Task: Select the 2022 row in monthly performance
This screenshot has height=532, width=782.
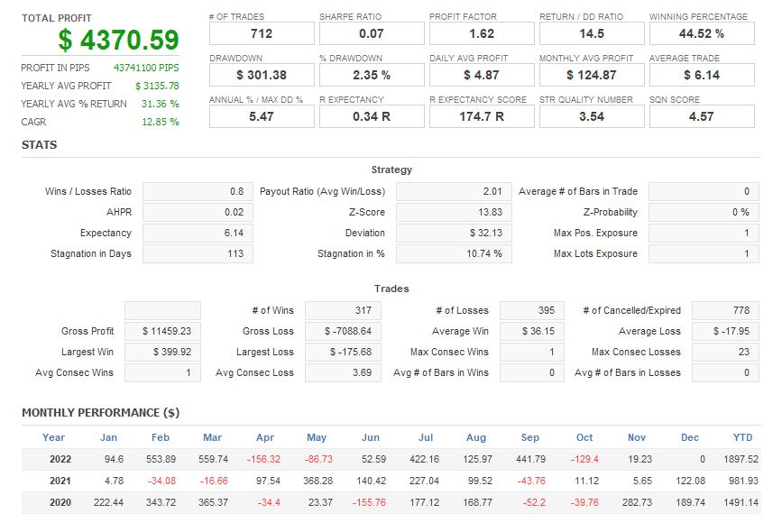Action: (55, 459)
